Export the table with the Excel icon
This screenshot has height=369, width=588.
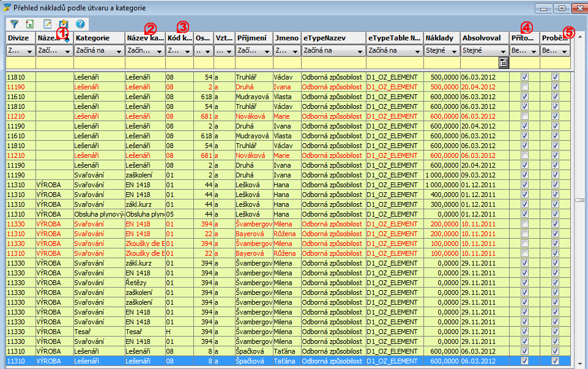pos(29,24)
